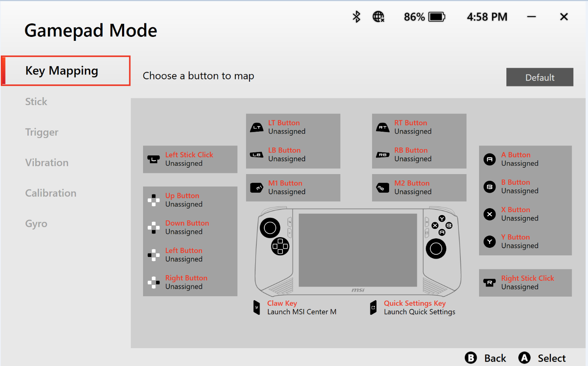Screen dimensions: 588x366
Task: Click the Back button at bottom
Action: [486, 358]
